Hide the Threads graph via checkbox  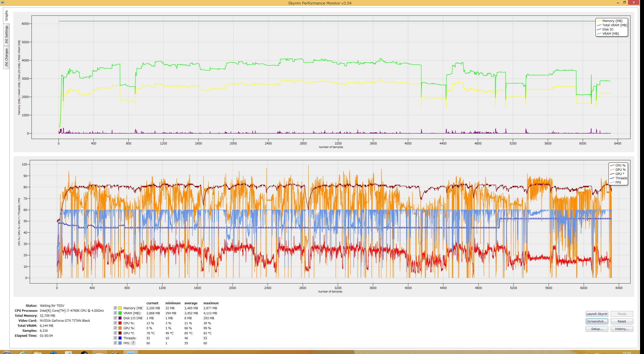click(115, 338)
